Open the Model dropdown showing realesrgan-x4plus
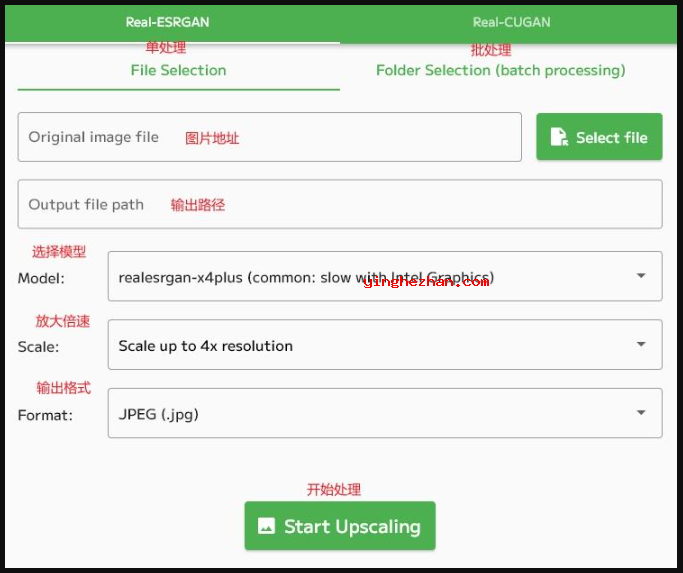This screenshot has width=683, height=573. [x=370, y=277]
